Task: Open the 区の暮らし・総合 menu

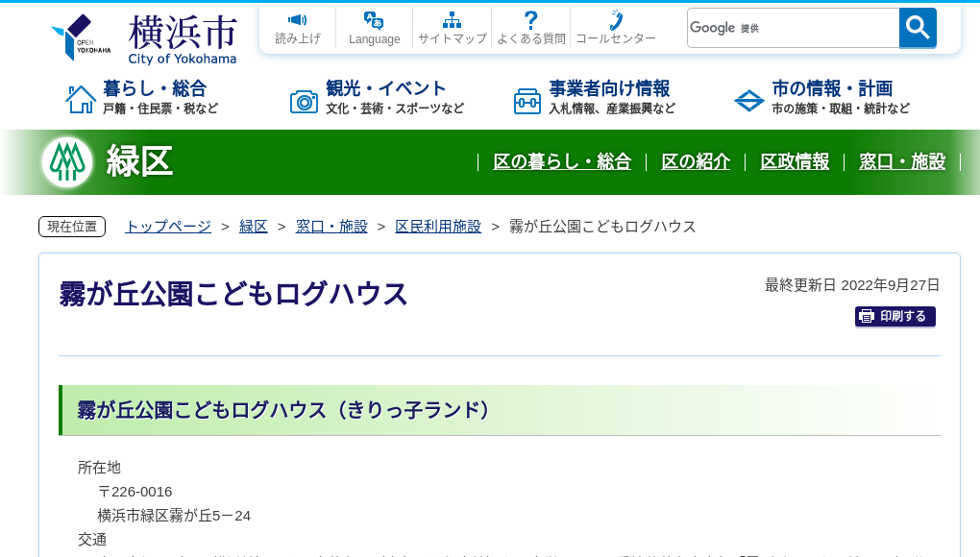Action: [x=562, y=162]
